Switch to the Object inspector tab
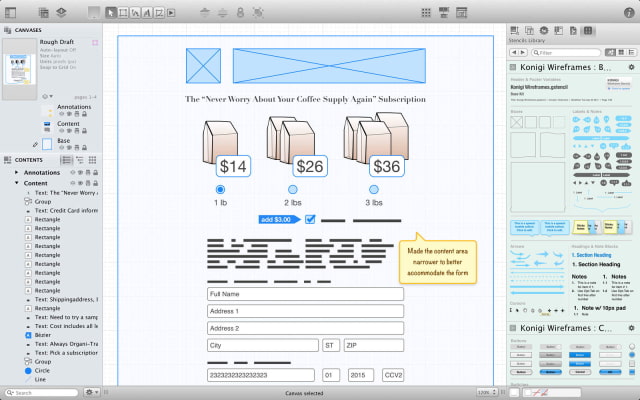This screenshot has width=640, height=400. pos(515,31)
